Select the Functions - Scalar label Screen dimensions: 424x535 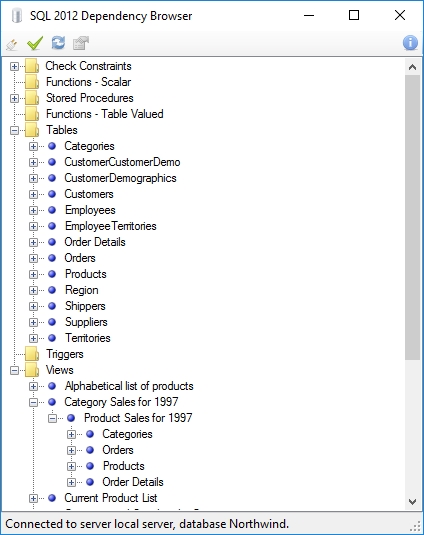click(88, 82)
